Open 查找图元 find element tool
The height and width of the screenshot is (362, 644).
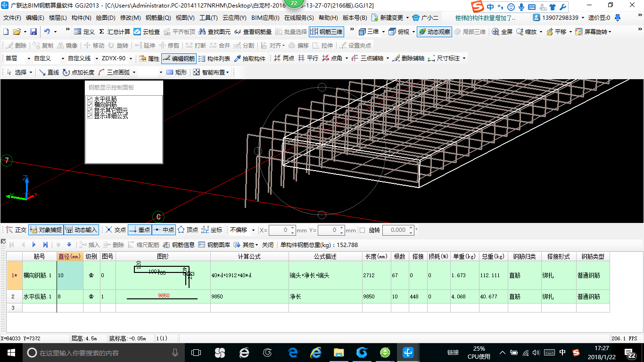point(215,32)
